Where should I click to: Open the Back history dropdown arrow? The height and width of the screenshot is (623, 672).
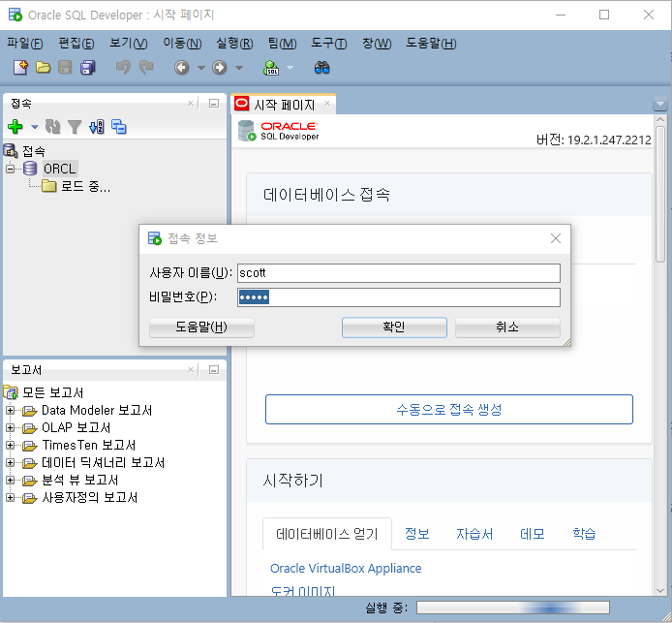pyautogui.click(x=200, y=68)
